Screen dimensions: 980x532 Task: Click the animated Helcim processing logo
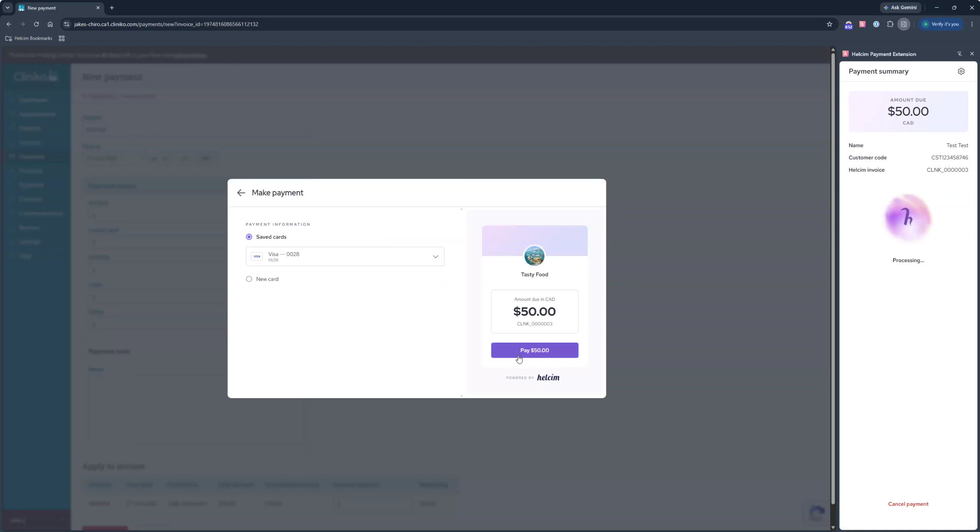pyautogui.click(x=908, y=218)
